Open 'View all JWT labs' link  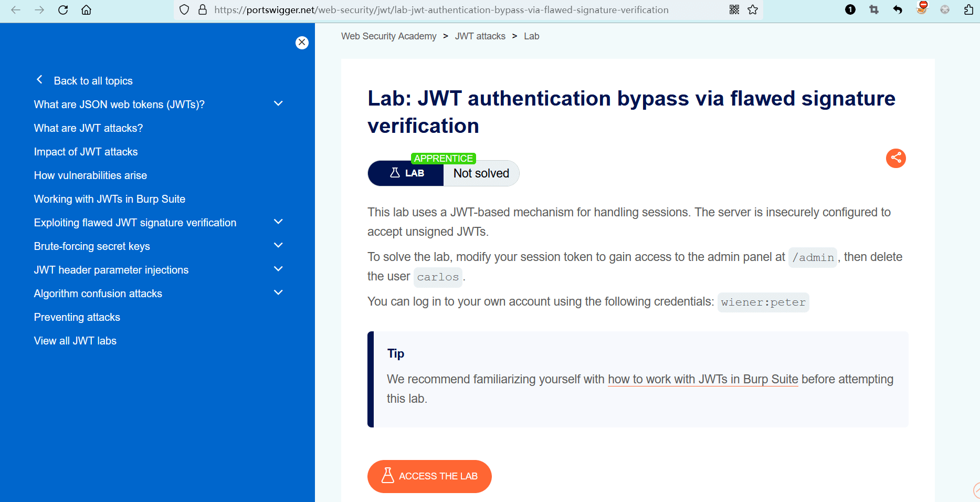75,341
